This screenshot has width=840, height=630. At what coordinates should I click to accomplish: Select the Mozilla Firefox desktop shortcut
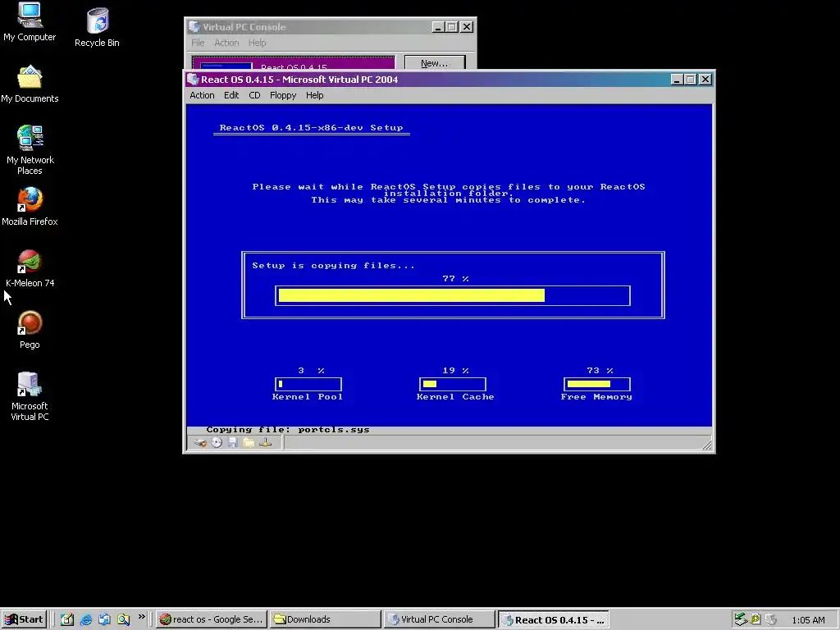30,207
